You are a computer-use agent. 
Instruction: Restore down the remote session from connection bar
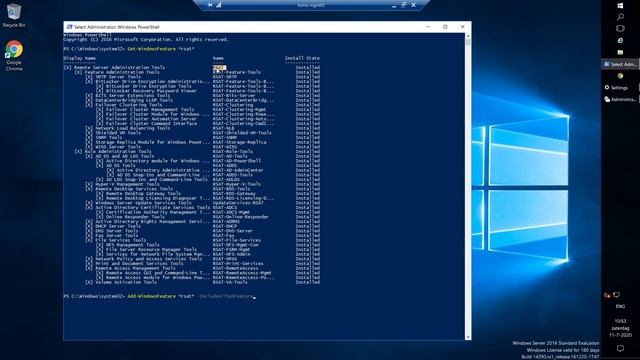(x=403, y=5)
